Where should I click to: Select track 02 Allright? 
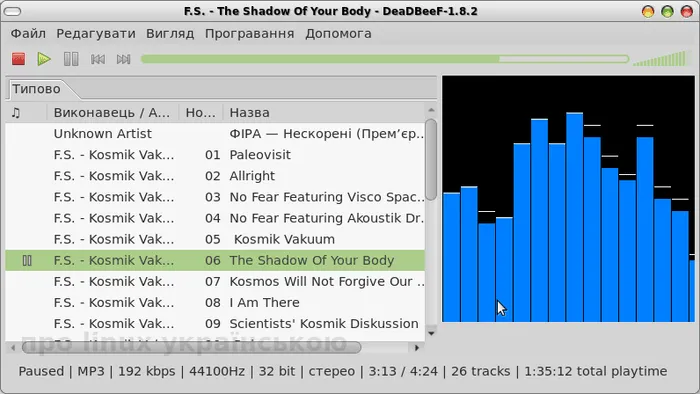coord(215,176)
